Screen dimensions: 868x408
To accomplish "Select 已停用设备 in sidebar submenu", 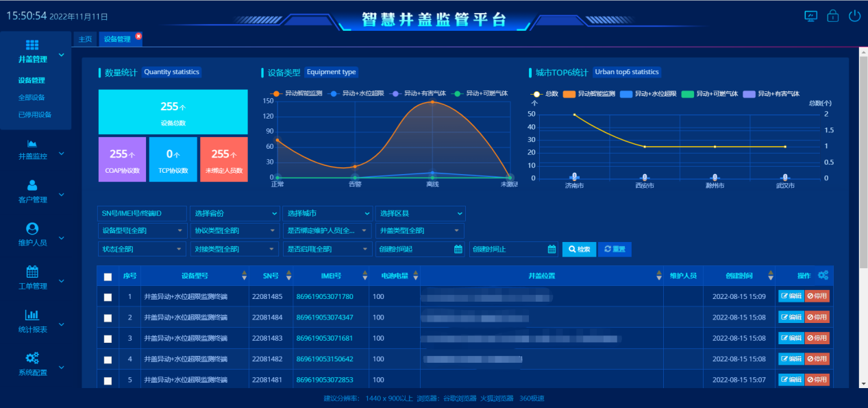I will [x=35, y=115].
